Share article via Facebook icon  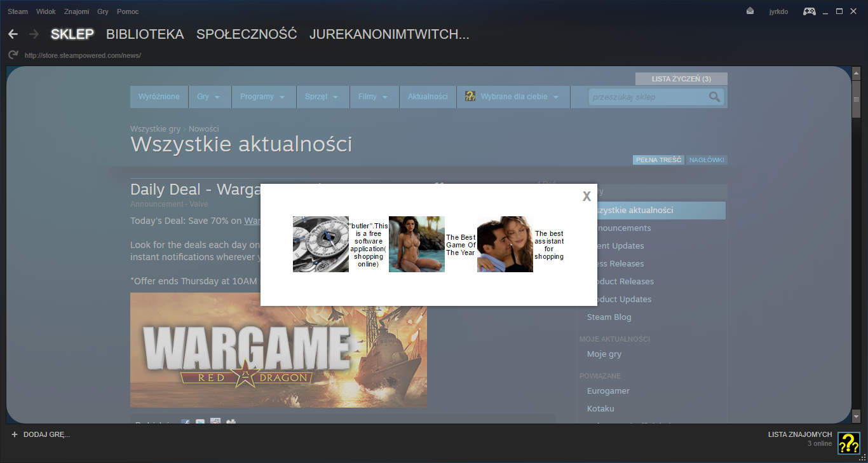186,422
